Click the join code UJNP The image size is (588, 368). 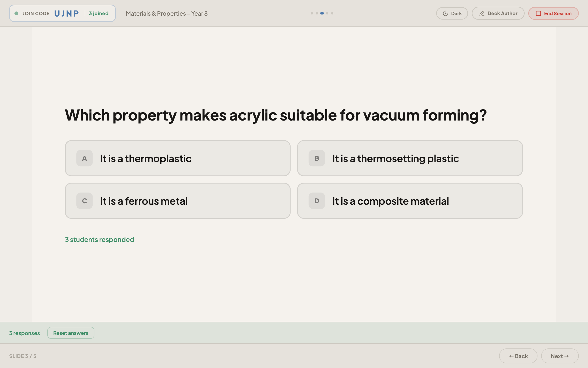click(67, 13)
